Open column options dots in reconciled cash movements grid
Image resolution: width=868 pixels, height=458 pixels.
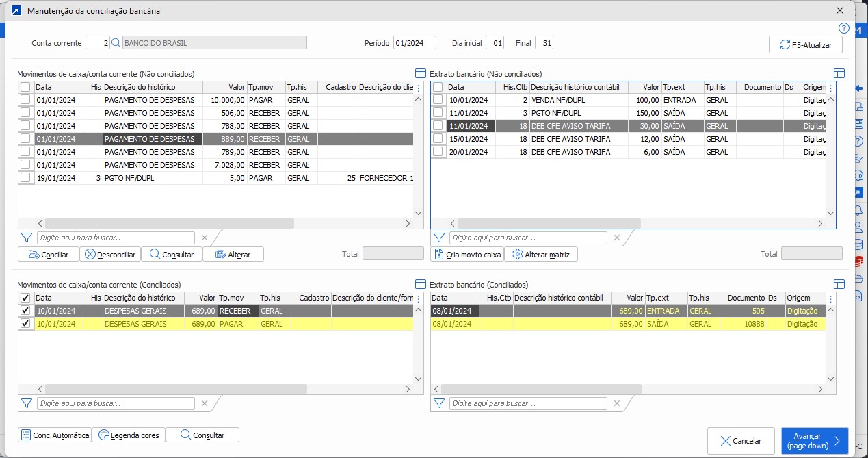[x=418, y=298]
